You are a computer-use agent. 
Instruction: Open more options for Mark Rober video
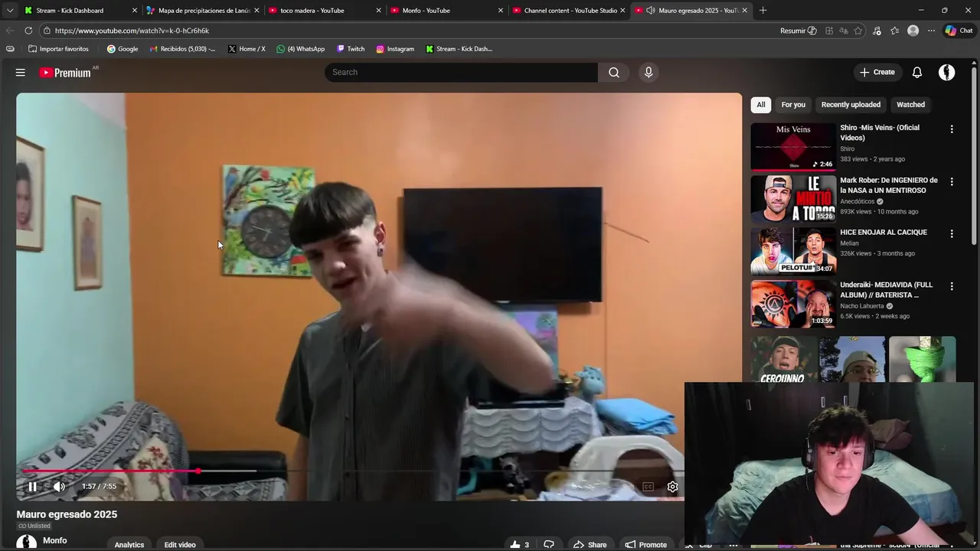click(952, 181)
